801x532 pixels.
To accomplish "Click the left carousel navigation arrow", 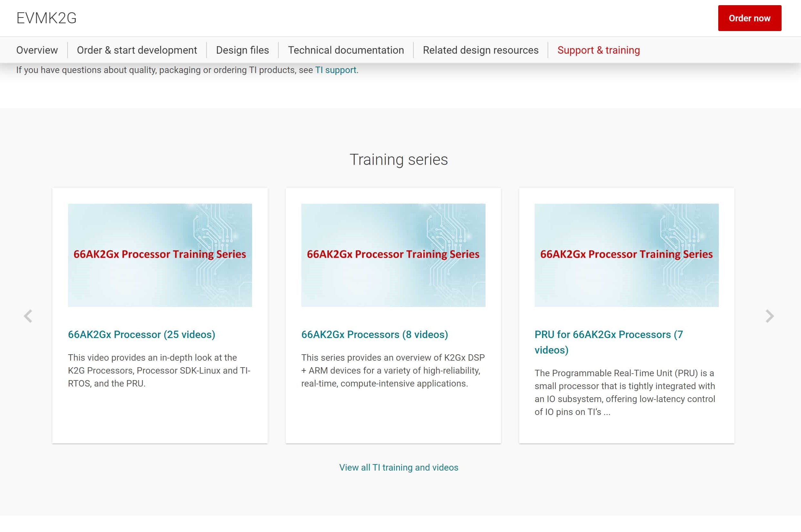I will tap(28, 316).
